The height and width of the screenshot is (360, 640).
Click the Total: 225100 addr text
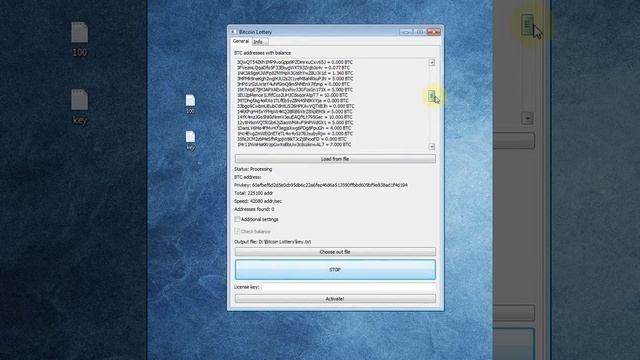click(253, 193)
